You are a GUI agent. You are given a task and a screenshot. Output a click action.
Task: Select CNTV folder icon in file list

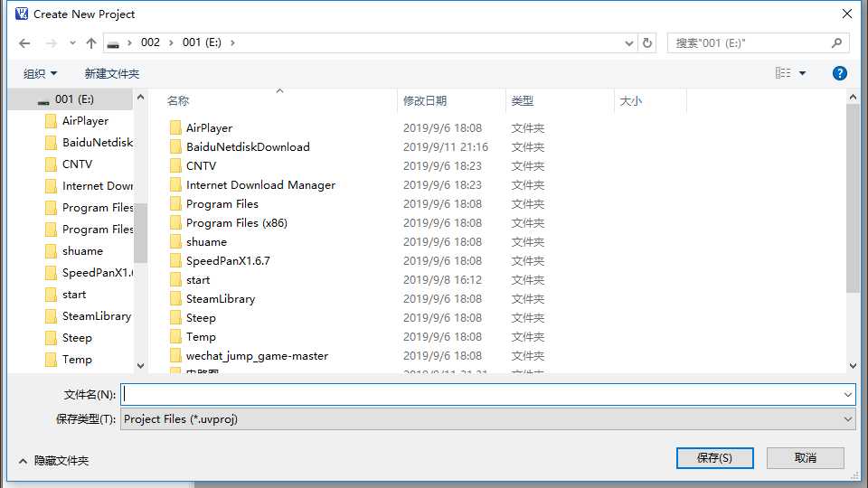(x=175, y=166)
